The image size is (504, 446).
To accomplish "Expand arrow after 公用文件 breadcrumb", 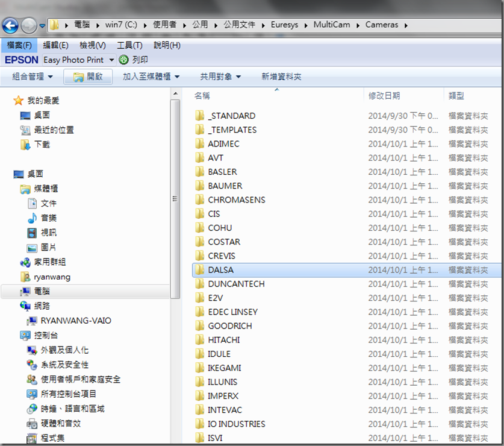I will 263,25.
